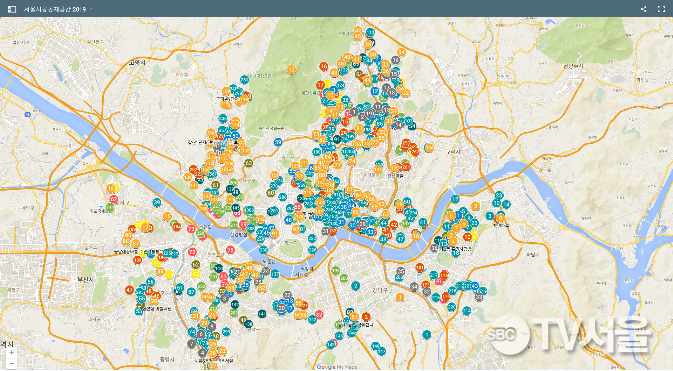Expand the dropdown arrow beside the map title
This screenshot has height=371, width=673.
[91, 9]
